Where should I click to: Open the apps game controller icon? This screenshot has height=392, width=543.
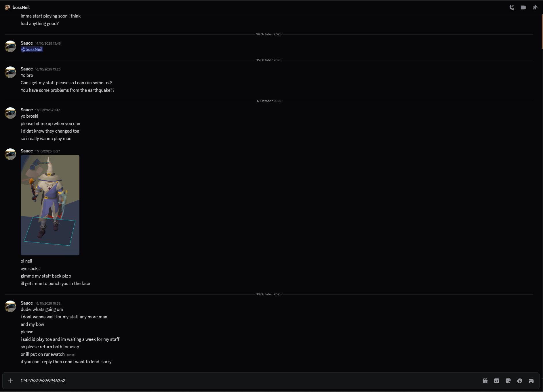(x=531, y=381)
